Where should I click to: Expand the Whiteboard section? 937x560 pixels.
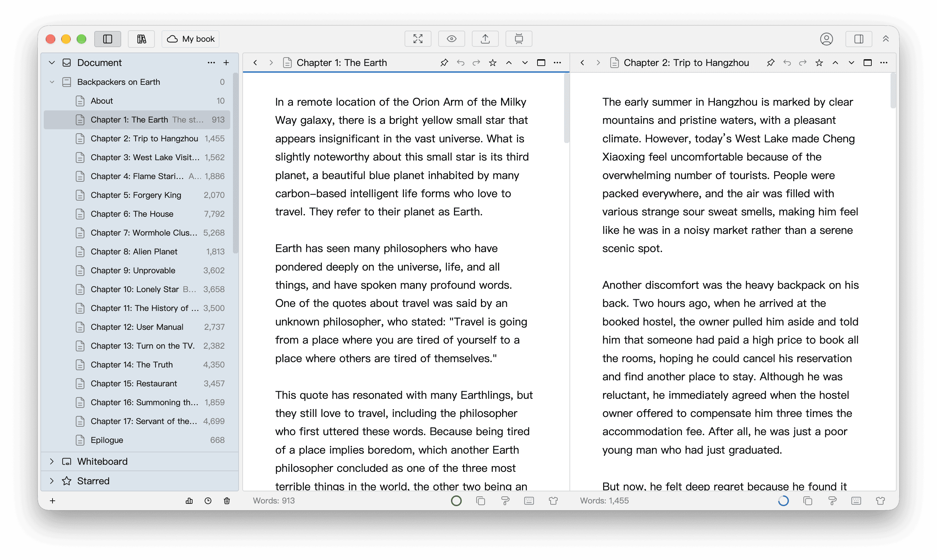52,461
